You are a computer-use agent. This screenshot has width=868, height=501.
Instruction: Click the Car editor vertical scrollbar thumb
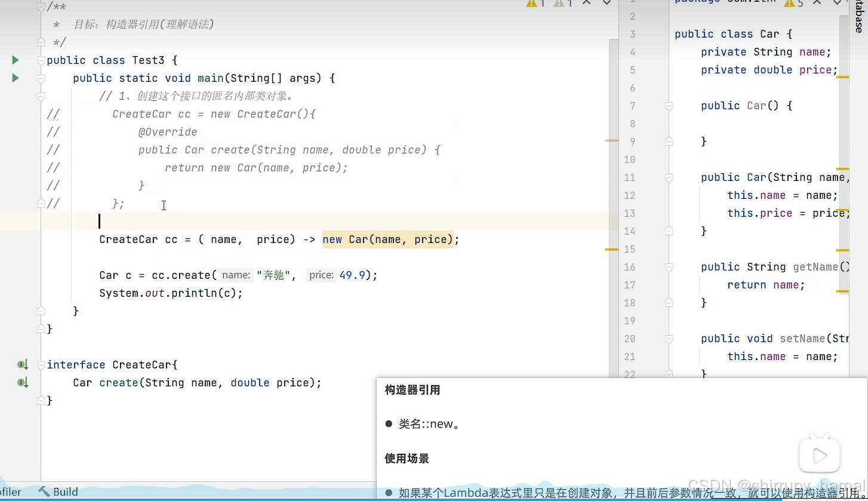pyautogui.click(x=844, y=155)
